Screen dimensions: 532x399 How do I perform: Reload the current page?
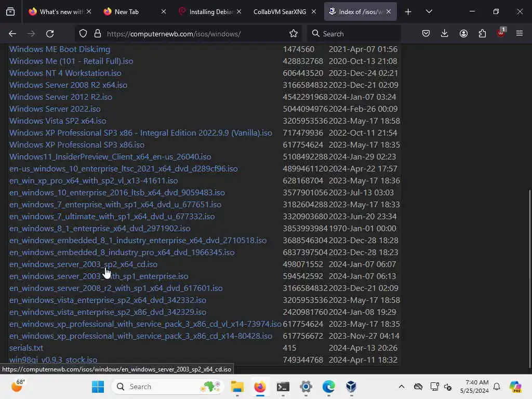(x=50, y=34)
